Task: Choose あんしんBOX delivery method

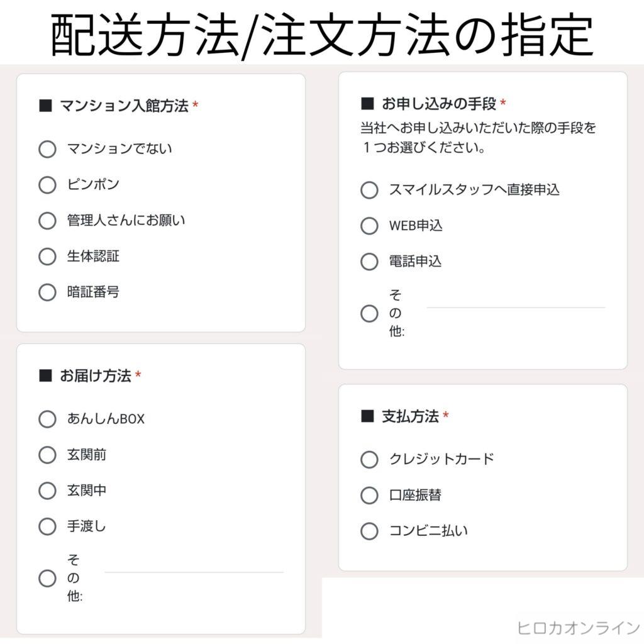Action: [x=48, y=419]
